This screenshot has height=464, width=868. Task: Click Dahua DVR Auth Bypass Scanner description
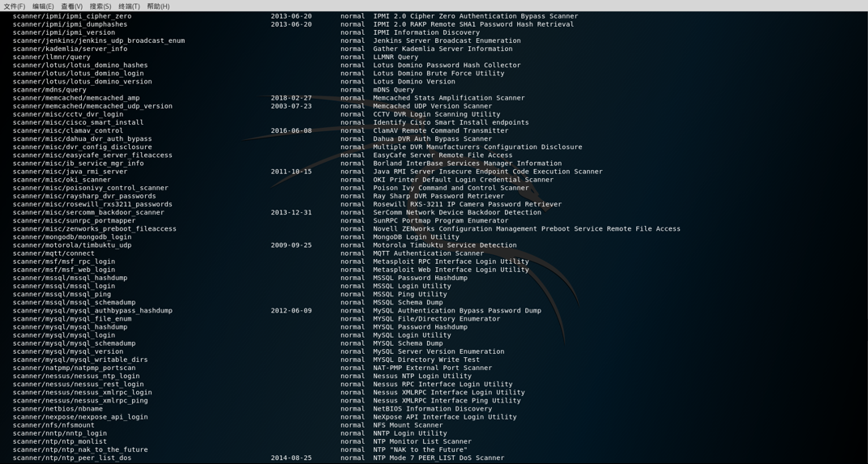pos(432,138)
